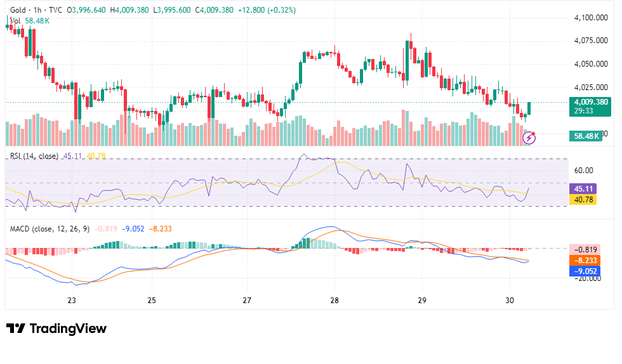622x364 pixels.
Task: Click date label 23 on the time axis
Action: click(71, 300)
